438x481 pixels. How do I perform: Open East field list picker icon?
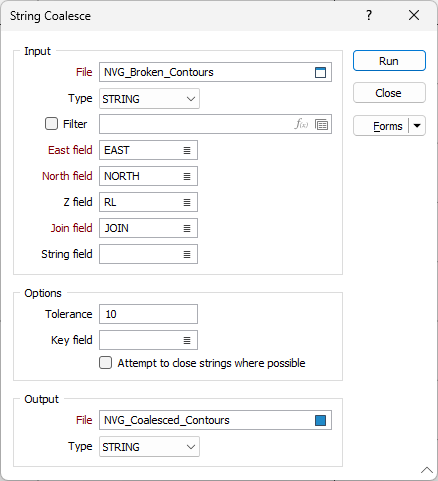point(187,150)
